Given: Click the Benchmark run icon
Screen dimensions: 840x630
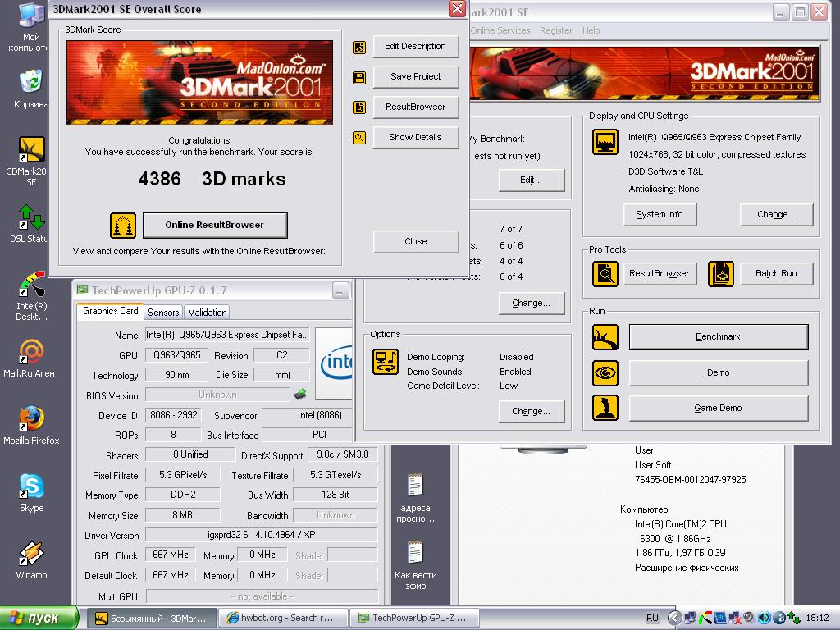Looking at the screenshot, I should (605, 337).
